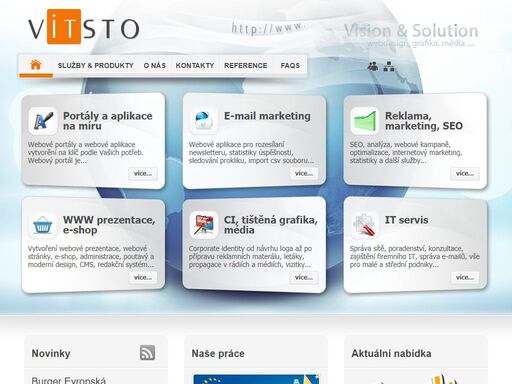Open the Služby & Produkty menu

95,66
